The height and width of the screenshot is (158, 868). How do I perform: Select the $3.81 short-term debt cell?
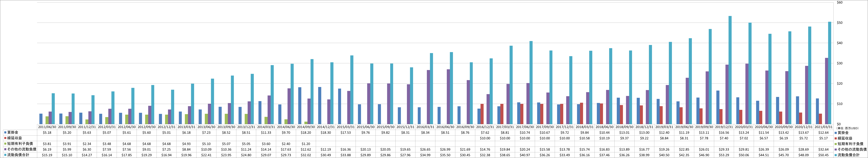click(x=47, y=144)
